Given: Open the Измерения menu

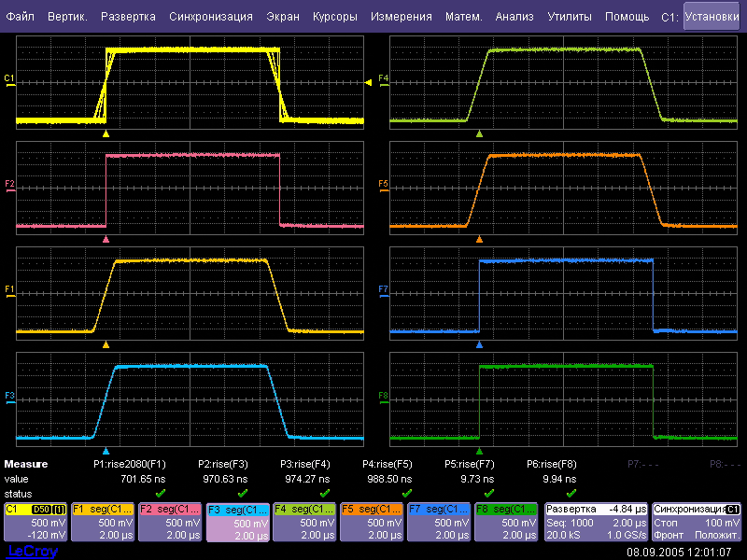Looking at the screenshot, I should pos(401,17).
